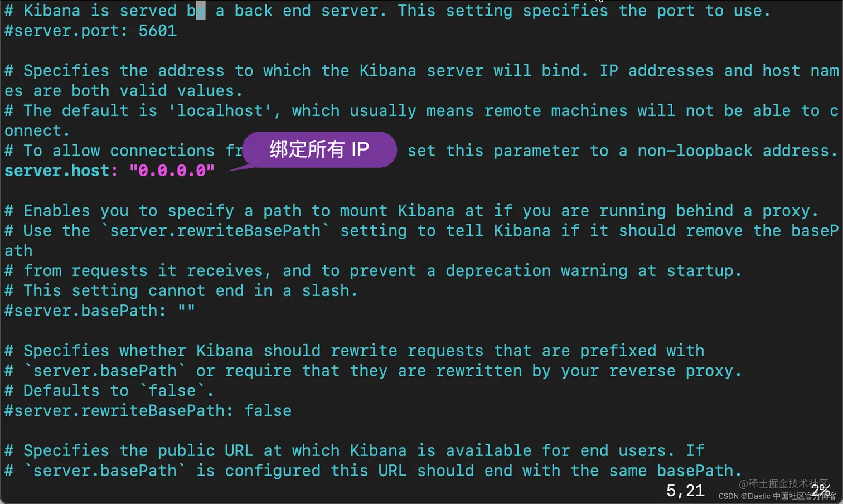This screenshot has height=504, width=843.
Task: Click the CSDN @Elastic watermark text
Action: click(777, 496)
